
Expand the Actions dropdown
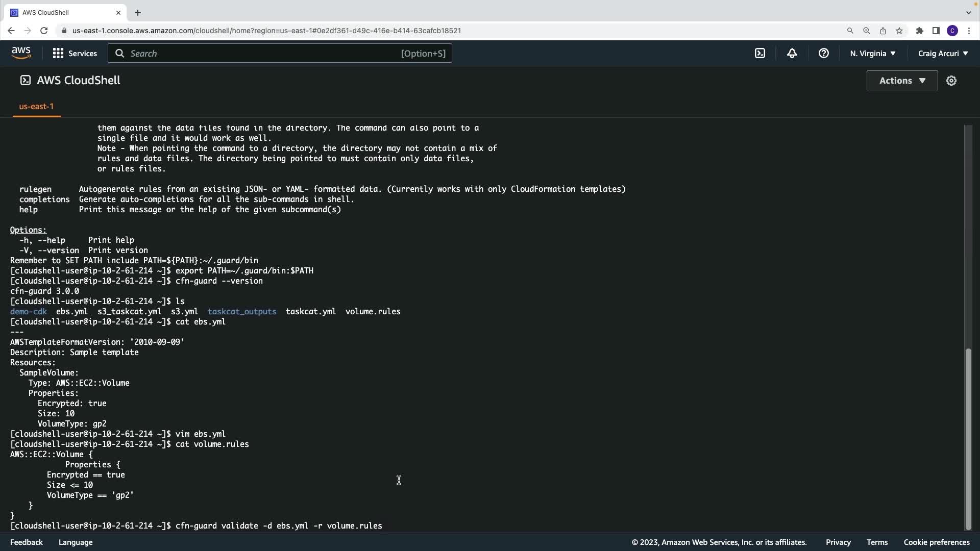(902, 81)
